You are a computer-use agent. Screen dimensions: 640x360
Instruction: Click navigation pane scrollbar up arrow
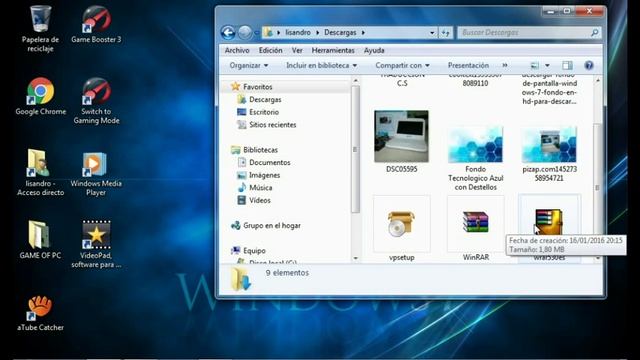(x=356, y=81)
